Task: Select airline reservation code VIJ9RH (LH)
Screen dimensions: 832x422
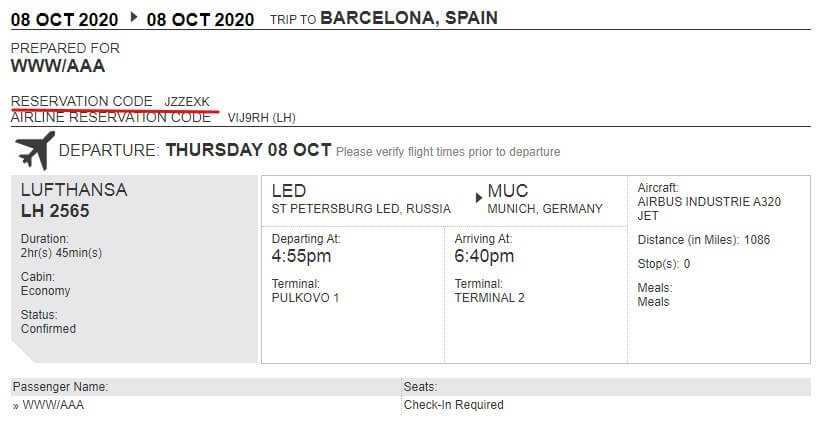Action: (x=261, y=117)
